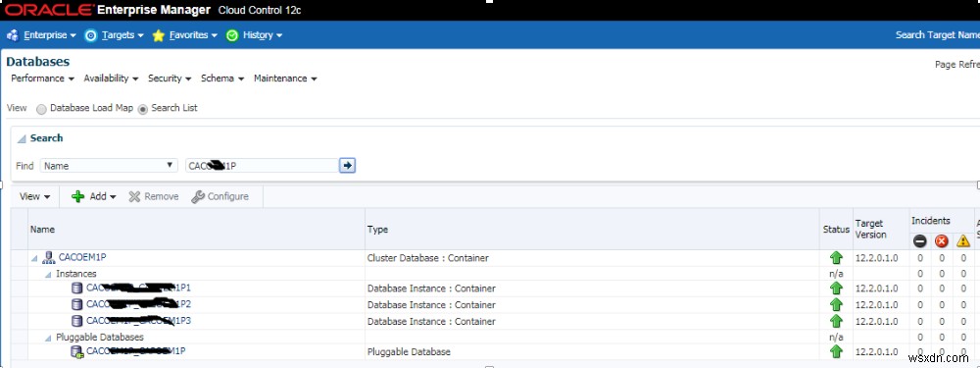Image resolution: width=980 pixels, height=368 pixels.
Task: Click the pluggable database icon
Action: click(x=77, y=351)
